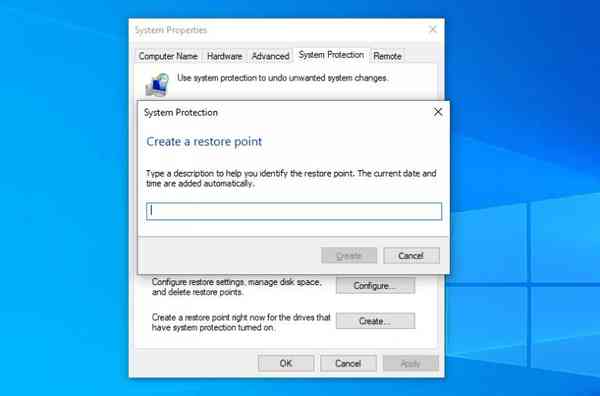The width and height of the screenshot is (600, 396).
Task: Switch to the Computer Name tab
Action: point(168,56)
